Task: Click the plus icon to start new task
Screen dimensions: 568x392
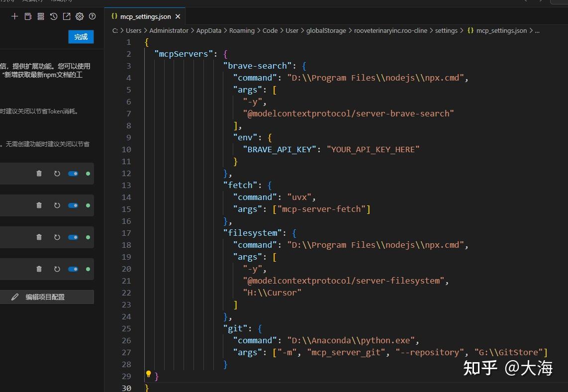Action: (x=14, y=16)
